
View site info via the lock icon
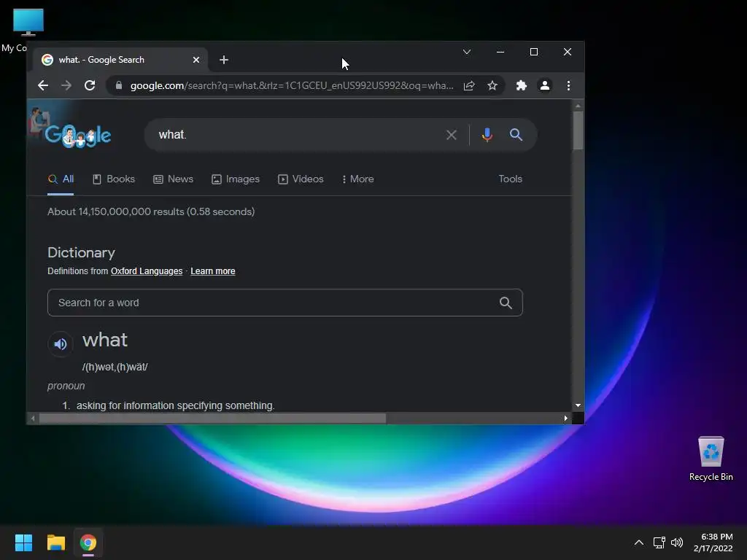(x=119, y=86)
